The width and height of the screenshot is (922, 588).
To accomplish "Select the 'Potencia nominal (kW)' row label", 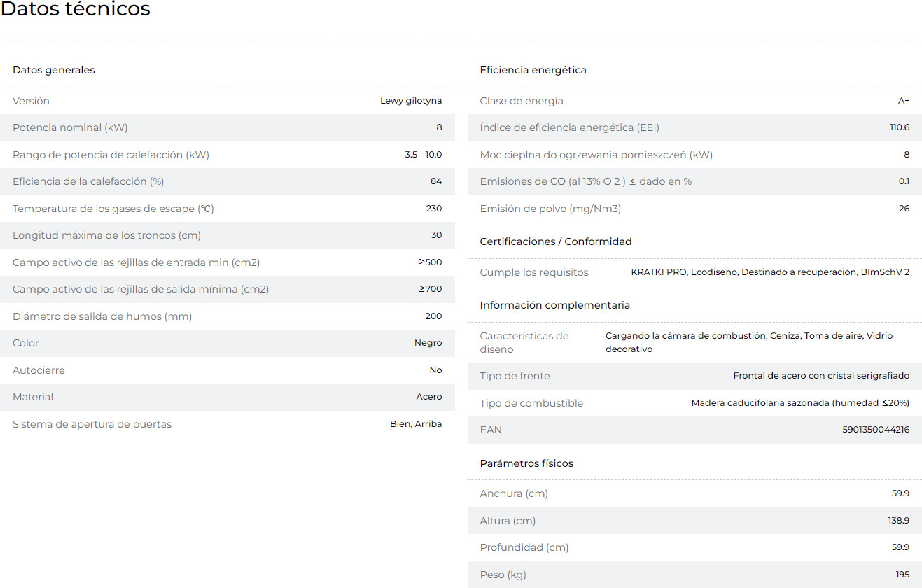I will [x=70, y=127].
